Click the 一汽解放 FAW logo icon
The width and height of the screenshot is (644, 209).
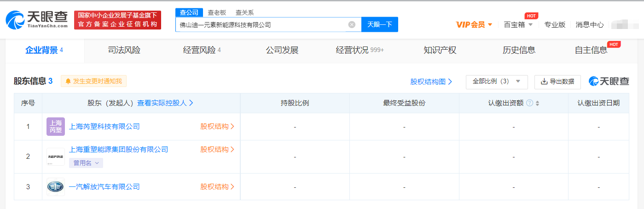coord(56,186)
